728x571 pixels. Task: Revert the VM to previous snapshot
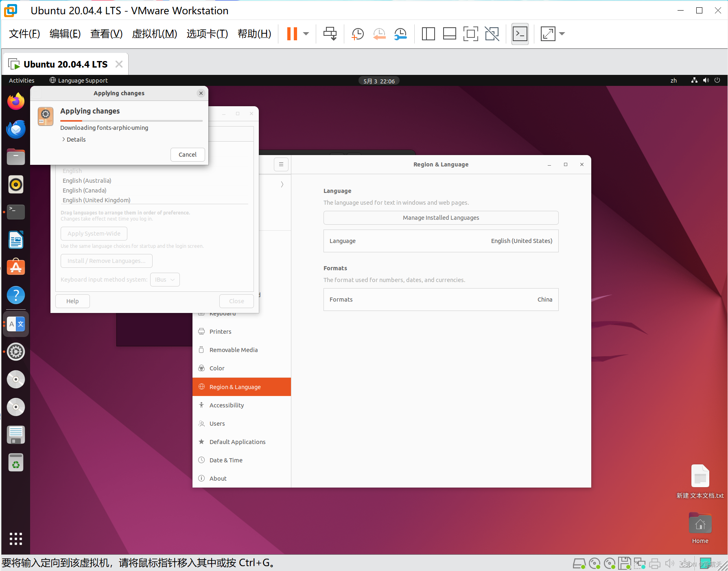click(379, 34)
